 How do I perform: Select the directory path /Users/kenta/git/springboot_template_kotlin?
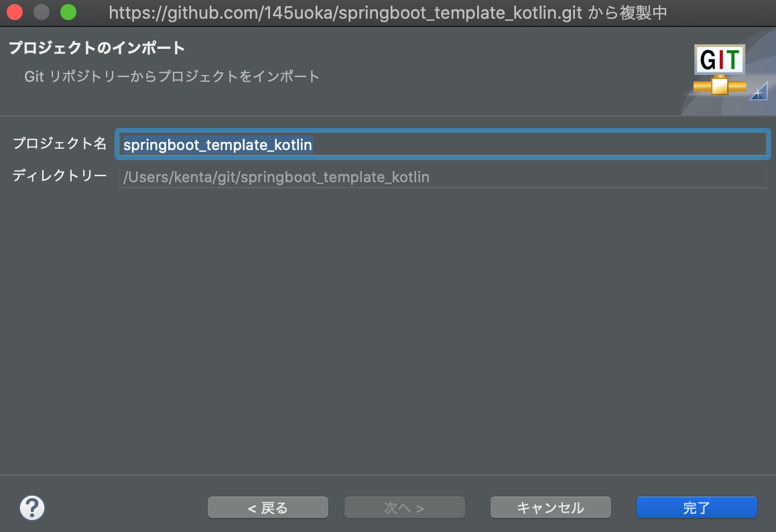pos(275,177)
